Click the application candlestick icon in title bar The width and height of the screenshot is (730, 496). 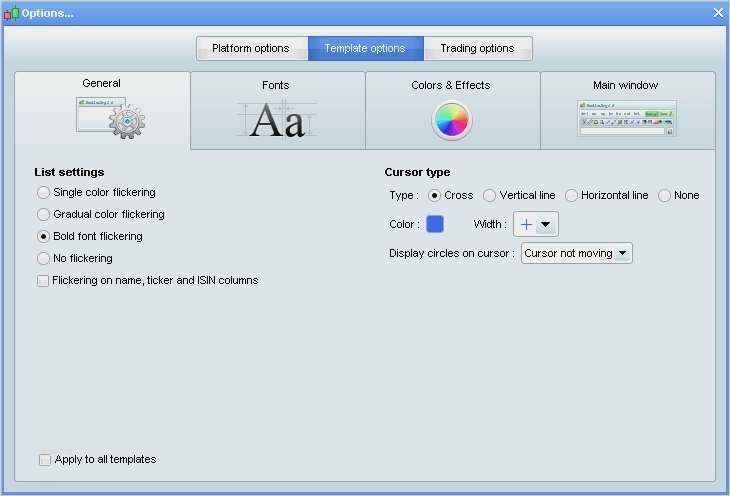(12, 13)
